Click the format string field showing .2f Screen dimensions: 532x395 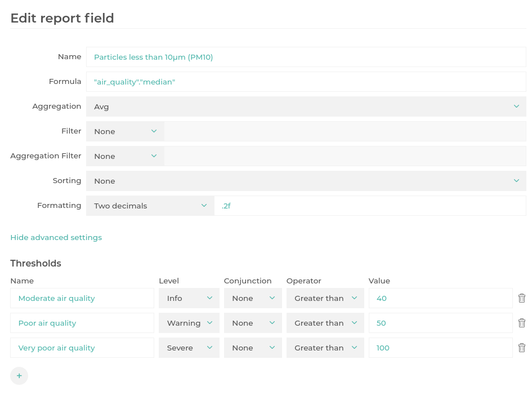coord(370,206)
